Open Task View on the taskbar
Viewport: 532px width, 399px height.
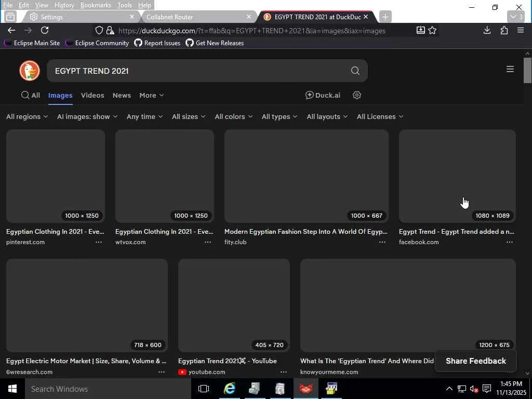204,389
